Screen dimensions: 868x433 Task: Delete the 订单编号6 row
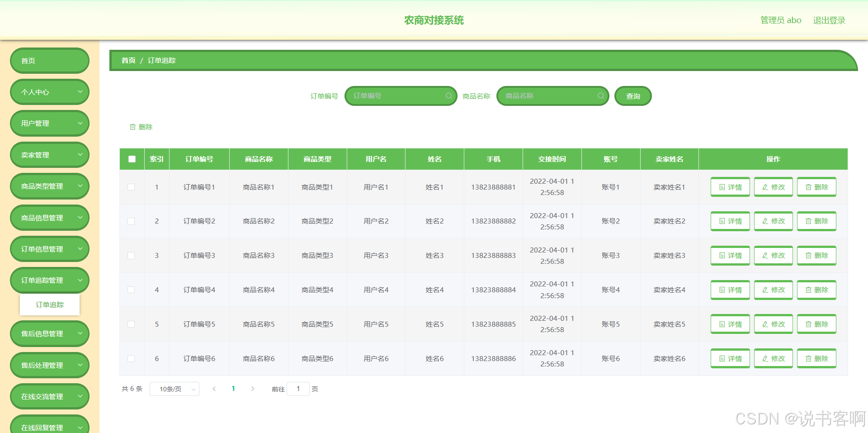point(816,358)
